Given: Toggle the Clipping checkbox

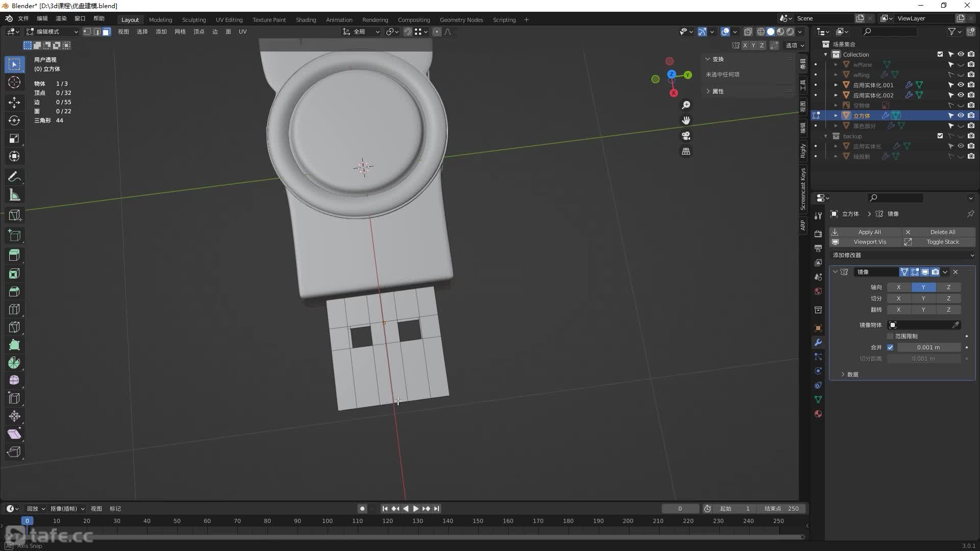Looking at the screenshot, I should coord(890,336).
